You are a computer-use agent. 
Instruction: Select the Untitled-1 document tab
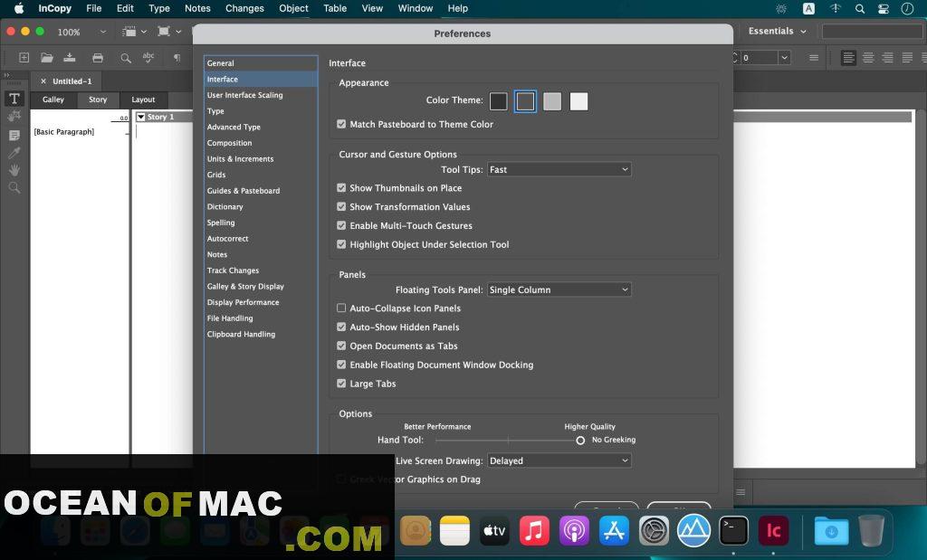pyautogui.click(x=65, y=81)
